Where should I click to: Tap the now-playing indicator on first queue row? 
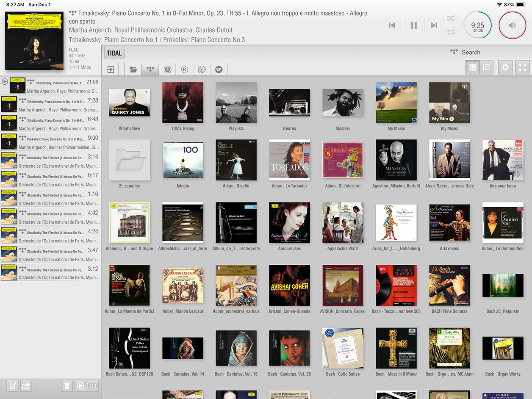click(5, 81)
